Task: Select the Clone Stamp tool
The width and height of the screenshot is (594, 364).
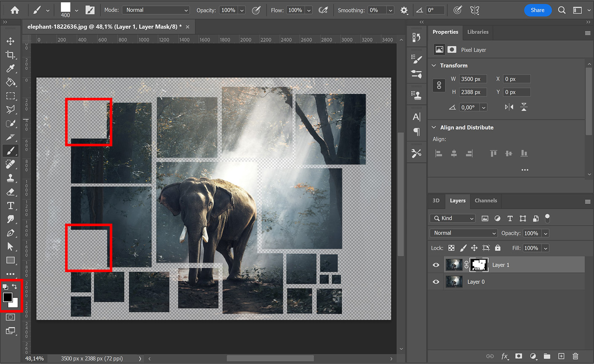Action: coord(10,178)
